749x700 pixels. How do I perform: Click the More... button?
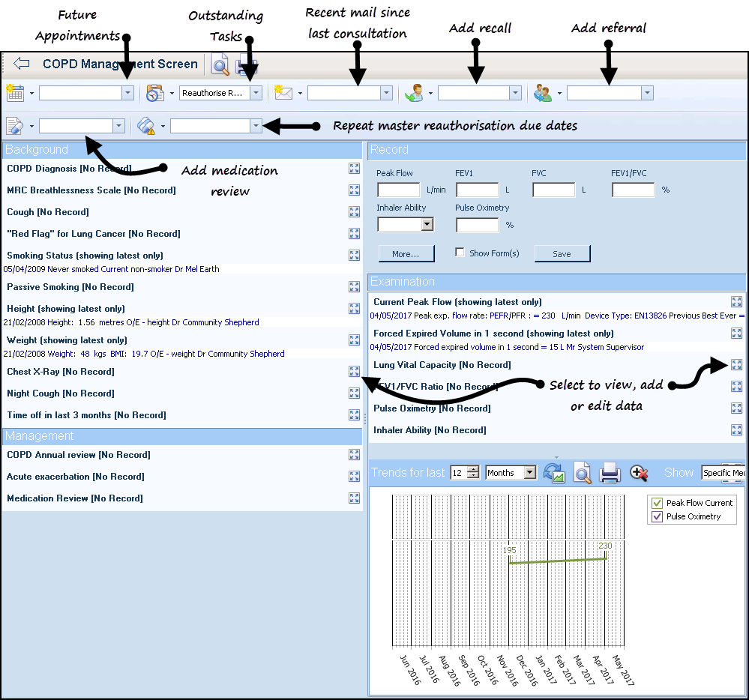tap(406, 254)
